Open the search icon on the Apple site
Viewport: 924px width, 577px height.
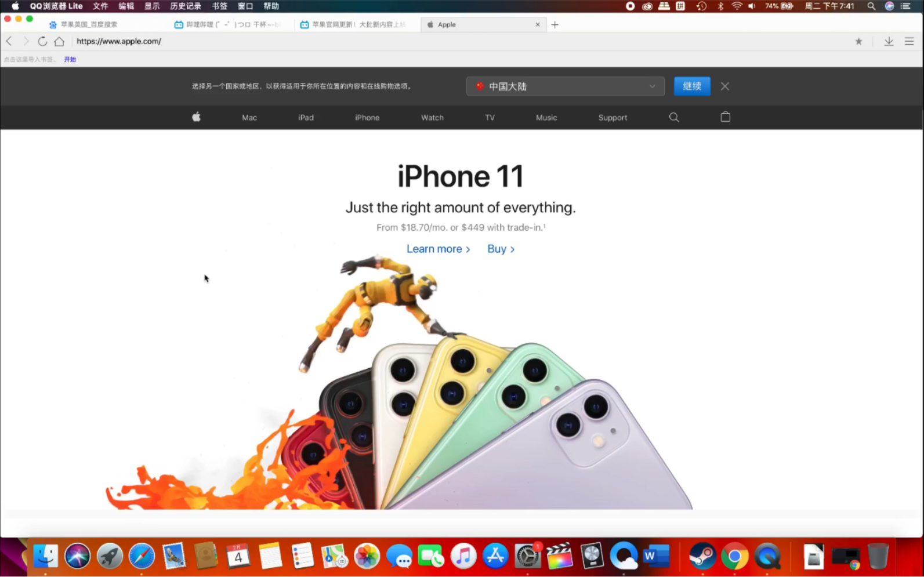[674, 117]
